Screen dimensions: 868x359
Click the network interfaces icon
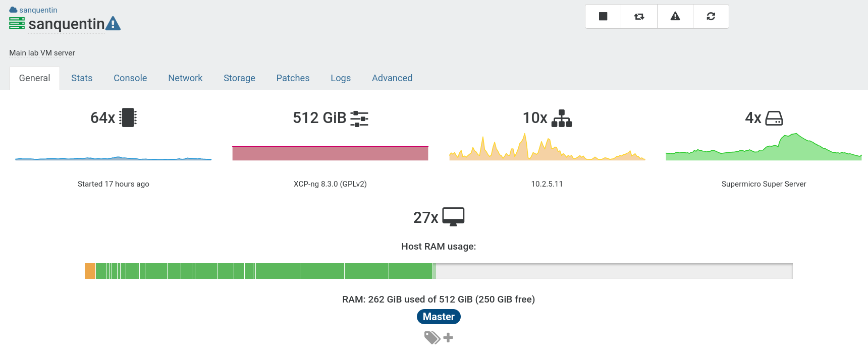point(561,118)
